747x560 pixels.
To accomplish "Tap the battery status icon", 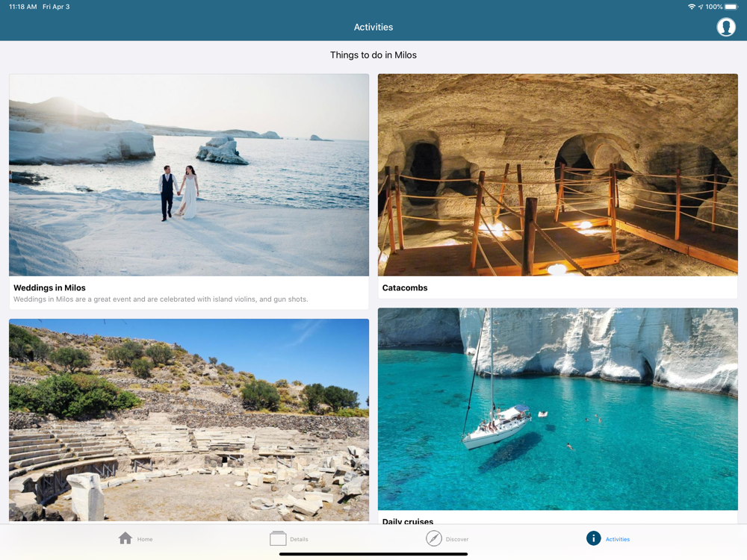I will 731,7.
